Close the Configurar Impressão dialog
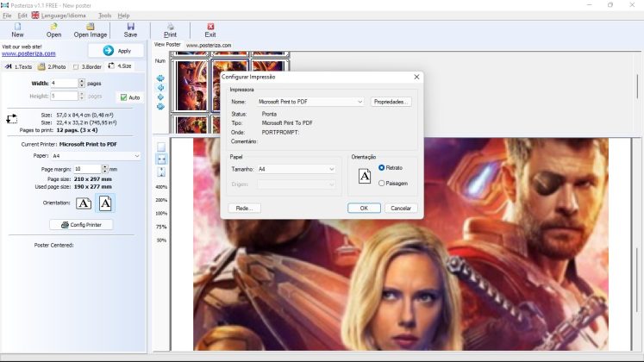 point(416,77)
